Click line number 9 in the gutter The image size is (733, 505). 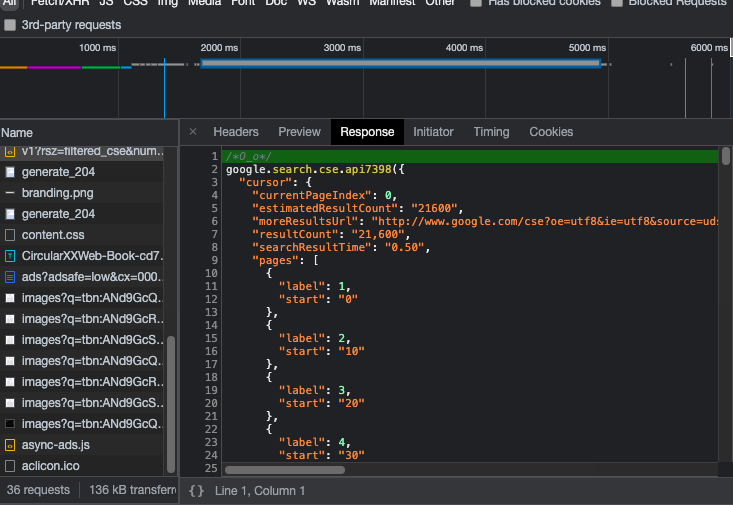point(214,260)
